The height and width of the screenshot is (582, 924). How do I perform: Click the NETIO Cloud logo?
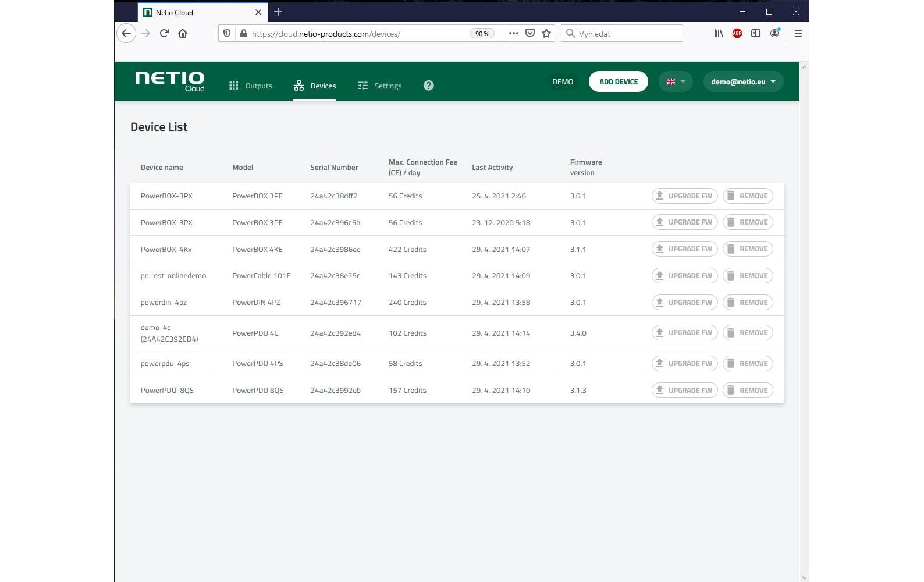coord(169,81)
